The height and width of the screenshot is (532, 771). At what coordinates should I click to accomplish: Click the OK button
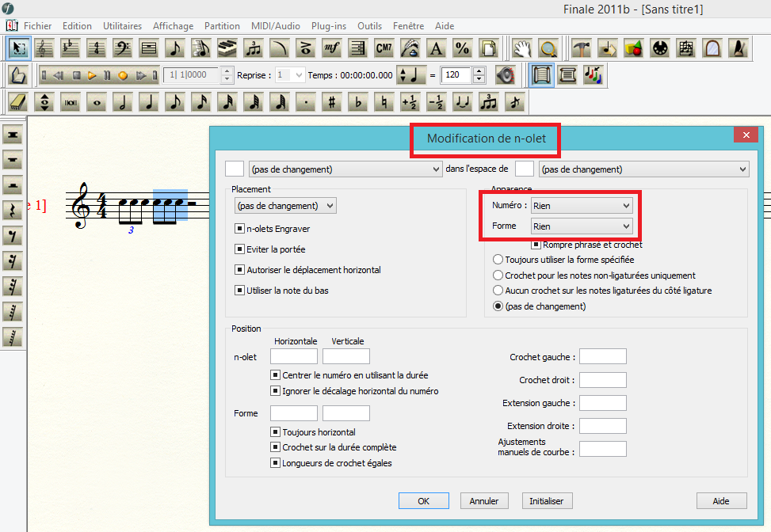tap(423, 501)
